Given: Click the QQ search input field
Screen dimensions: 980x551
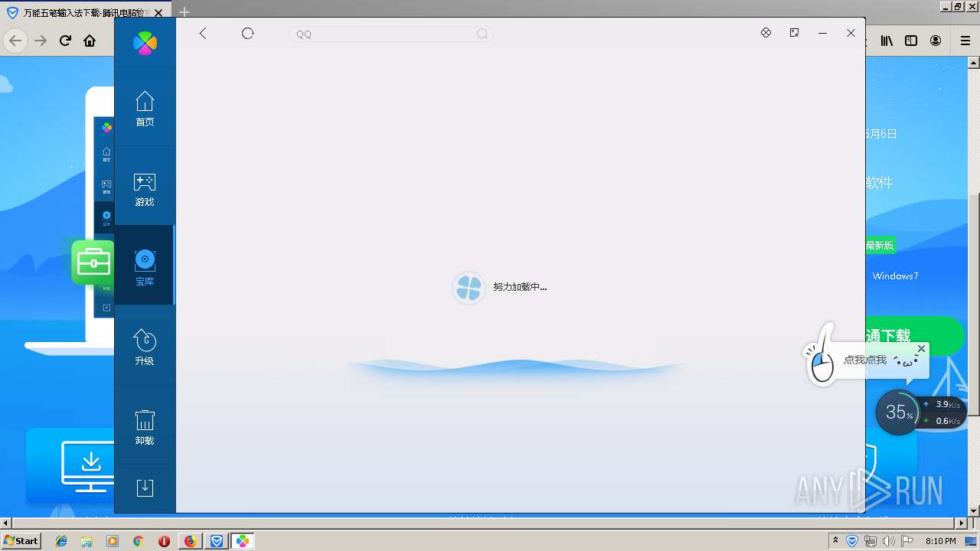Looking at the screenshot, I should (390, 34).
